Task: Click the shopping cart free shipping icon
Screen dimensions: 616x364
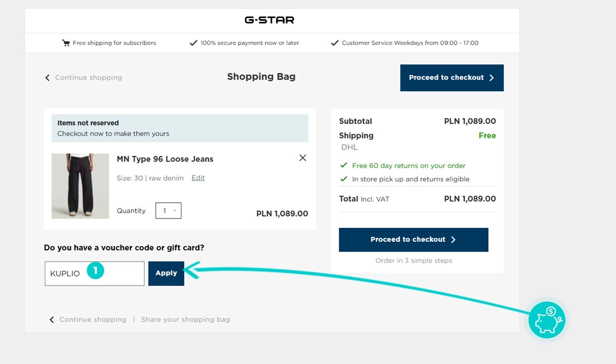Action: (66, 43)
